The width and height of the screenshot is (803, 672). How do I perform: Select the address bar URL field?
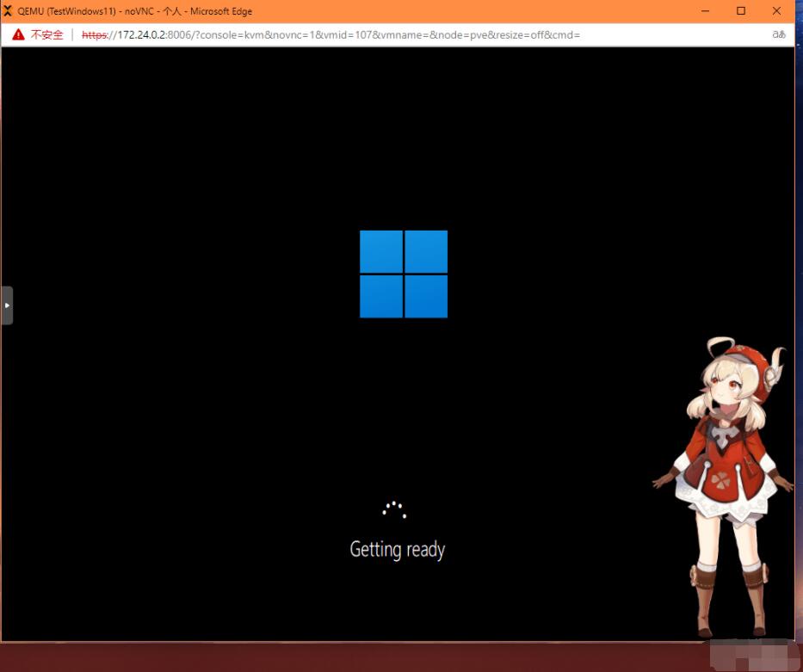pos(330,34)
